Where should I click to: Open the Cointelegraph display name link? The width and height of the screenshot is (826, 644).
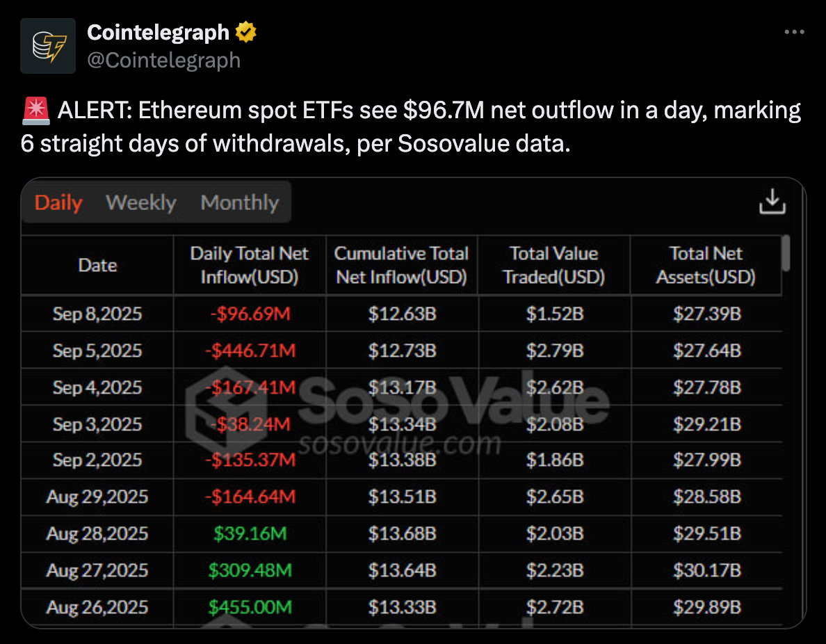tap(158, 33)
